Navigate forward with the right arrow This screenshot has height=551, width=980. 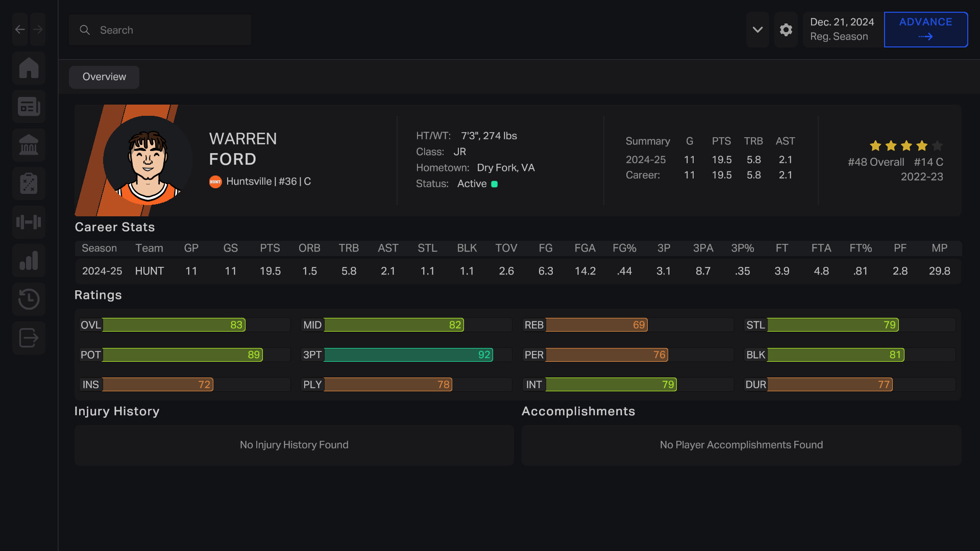[38, 29]
